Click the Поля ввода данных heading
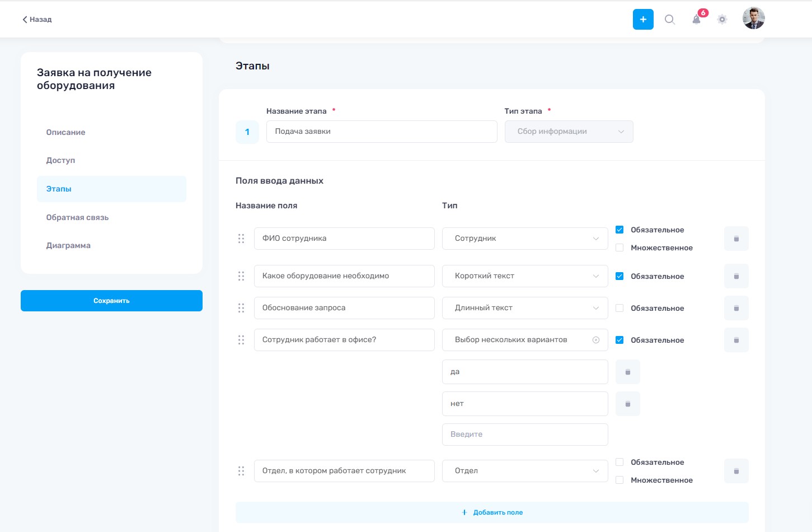This screenshot has height=532, width=812. tap(279, 181)
